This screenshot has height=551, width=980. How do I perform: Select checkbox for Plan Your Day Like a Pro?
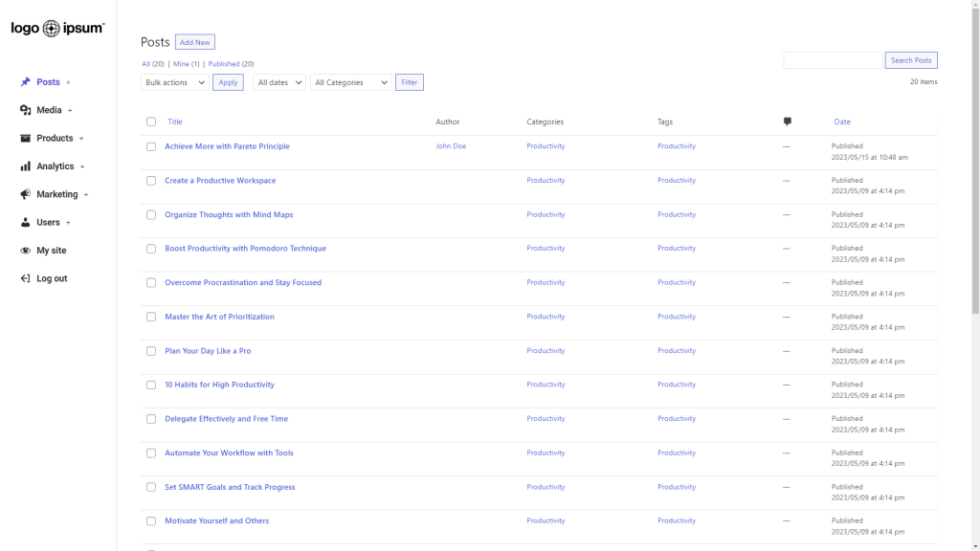point(151,351)
